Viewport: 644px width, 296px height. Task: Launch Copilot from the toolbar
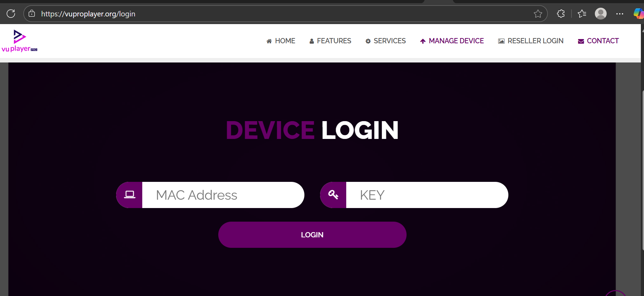(638, 14)
